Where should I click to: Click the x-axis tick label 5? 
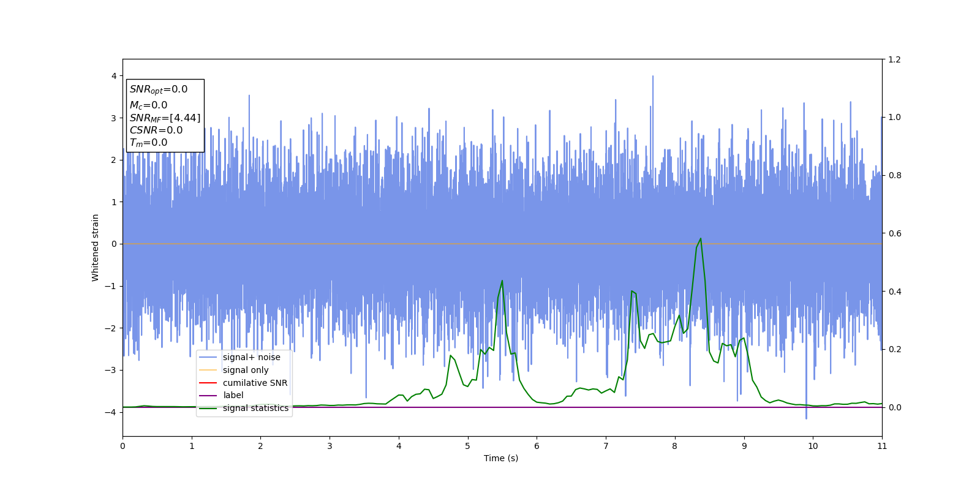(468, 446)
